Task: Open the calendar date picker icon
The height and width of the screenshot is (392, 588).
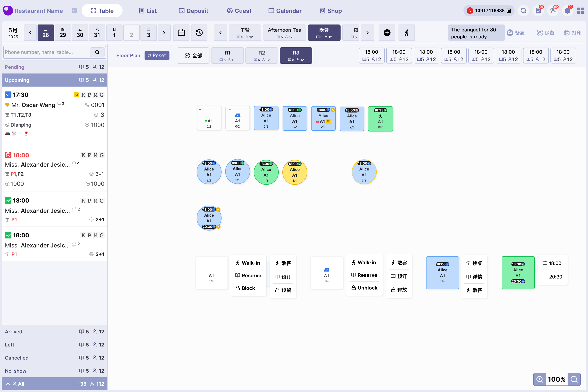Action: coord(181,32)
